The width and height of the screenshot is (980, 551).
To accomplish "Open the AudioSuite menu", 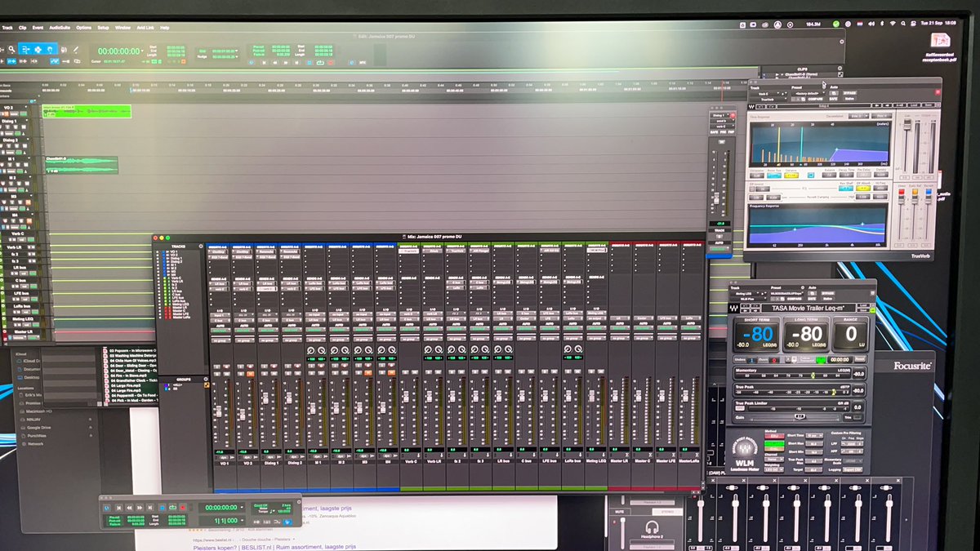I will [x=60, y=28].
